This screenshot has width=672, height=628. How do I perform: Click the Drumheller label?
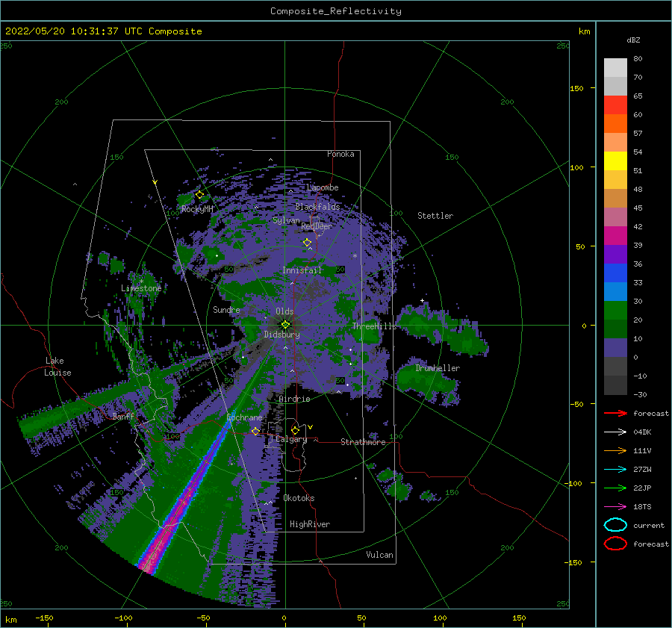(438, 368)
